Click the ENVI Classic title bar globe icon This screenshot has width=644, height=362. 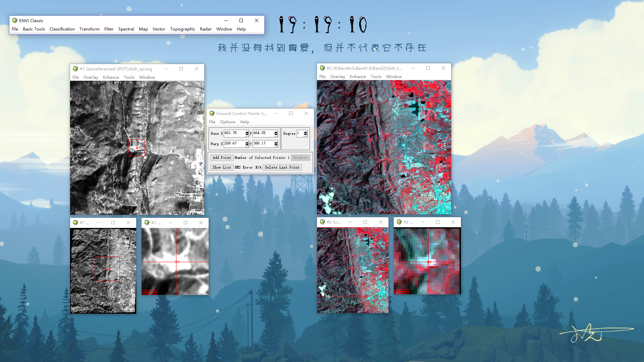click(15, 20)
